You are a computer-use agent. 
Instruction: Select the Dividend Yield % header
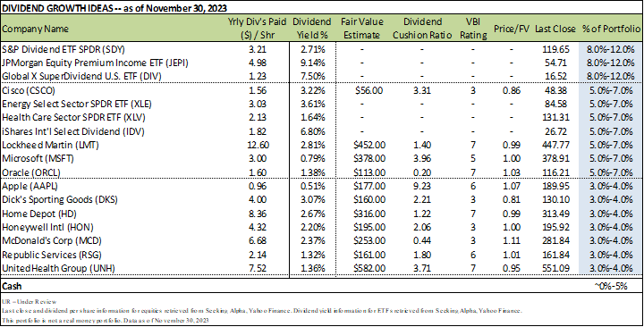click(311, 29)
